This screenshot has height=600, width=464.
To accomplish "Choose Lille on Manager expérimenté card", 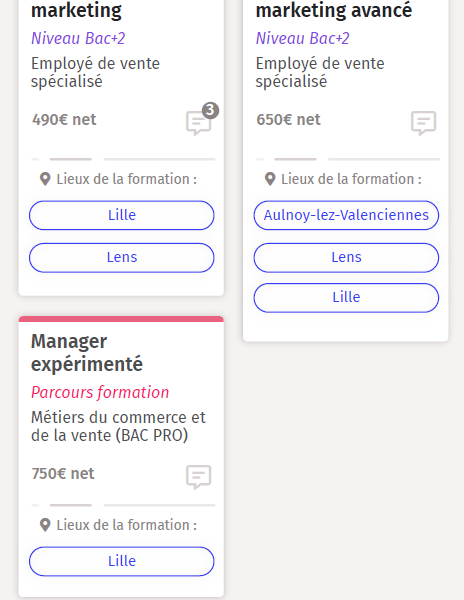I will pyautogui.click(x=122, y=561).
